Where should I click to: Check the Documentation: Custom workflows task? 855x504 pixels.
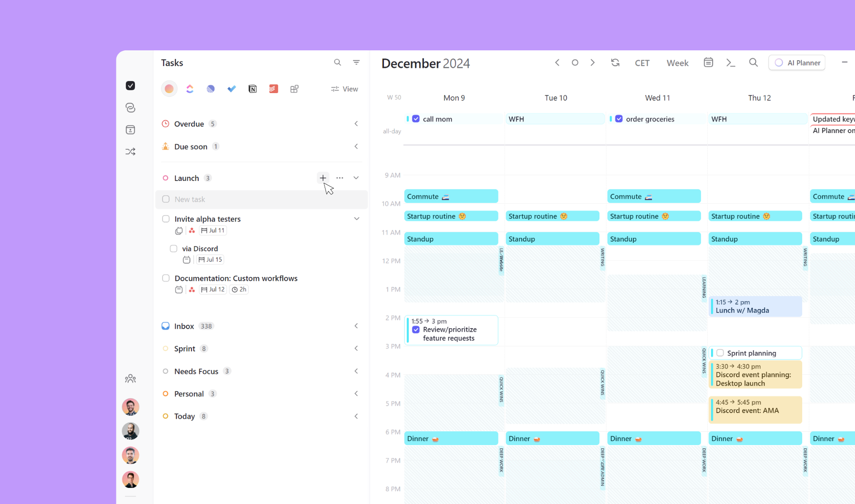(166, 278)
